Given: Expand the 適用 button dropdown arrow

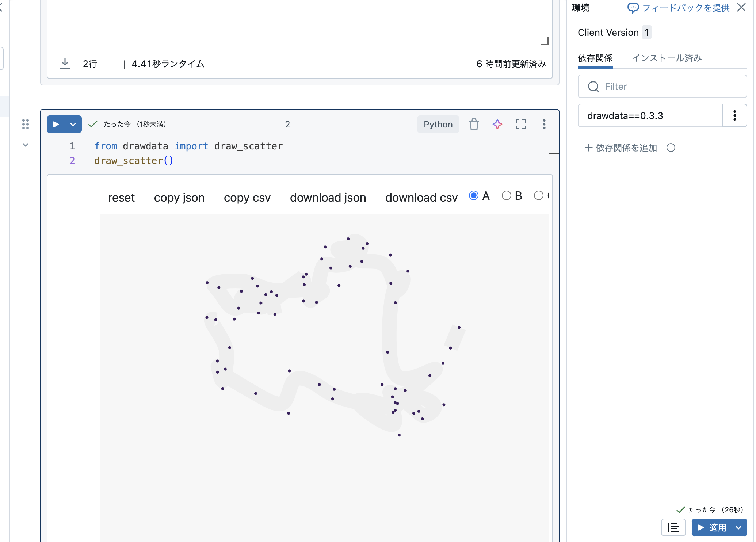Looking at the screenshot, I should pyautogui.click(x=738, y=528).
